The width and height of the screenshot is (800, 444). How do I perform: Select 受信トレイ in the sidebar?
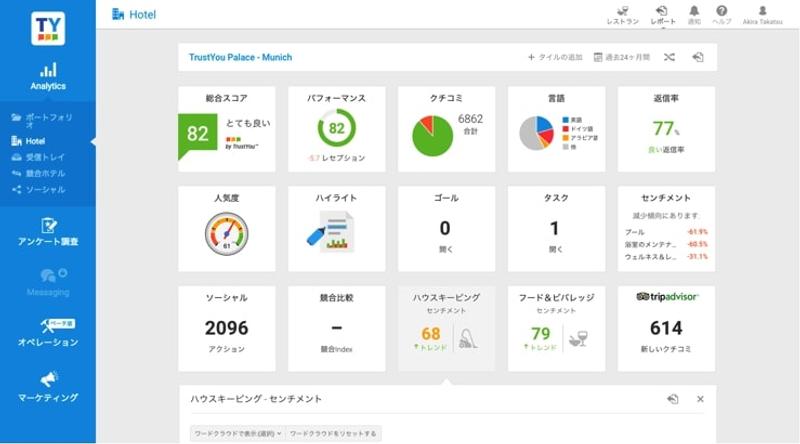click(45, 156)
